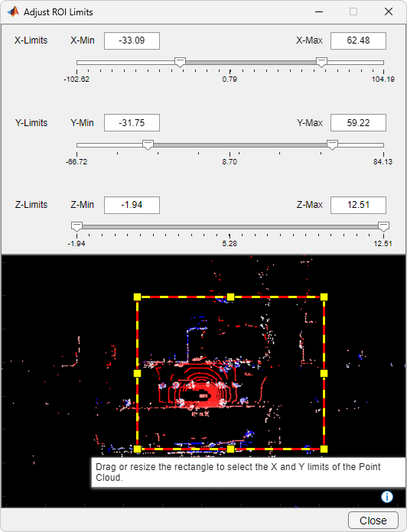Click the ROI top-right corner handle
The width and height of the screenshot is (407, 532).
point(324,297)
